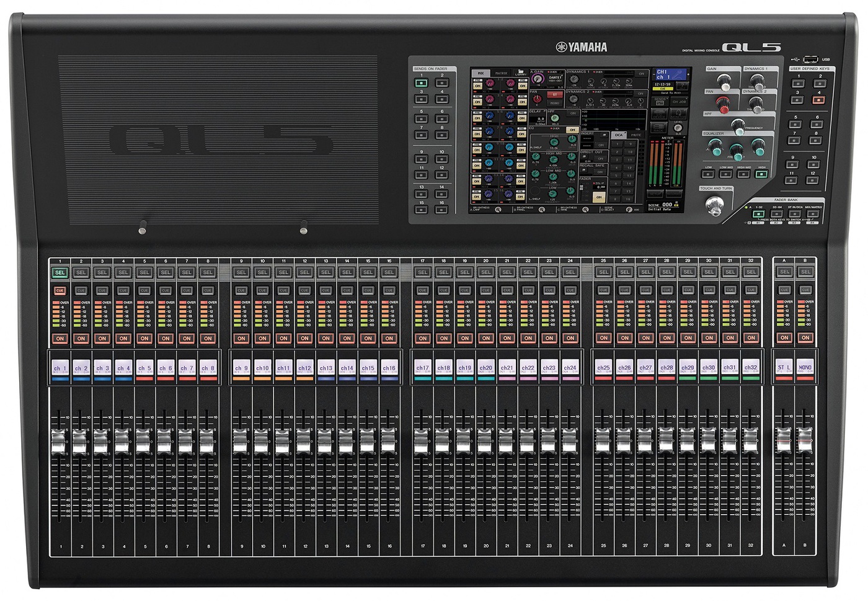868x601 pixels.
Task: Open the LIBRARY folder on touchscreen
Action: pos(521,73)
